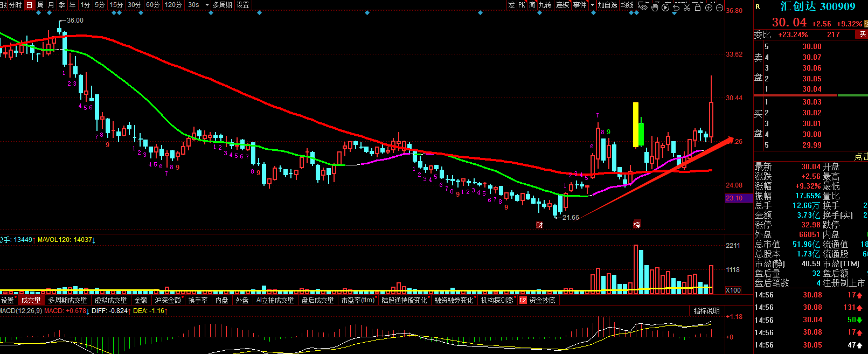Toggle the 发 toolbar option

pos(511,5)
